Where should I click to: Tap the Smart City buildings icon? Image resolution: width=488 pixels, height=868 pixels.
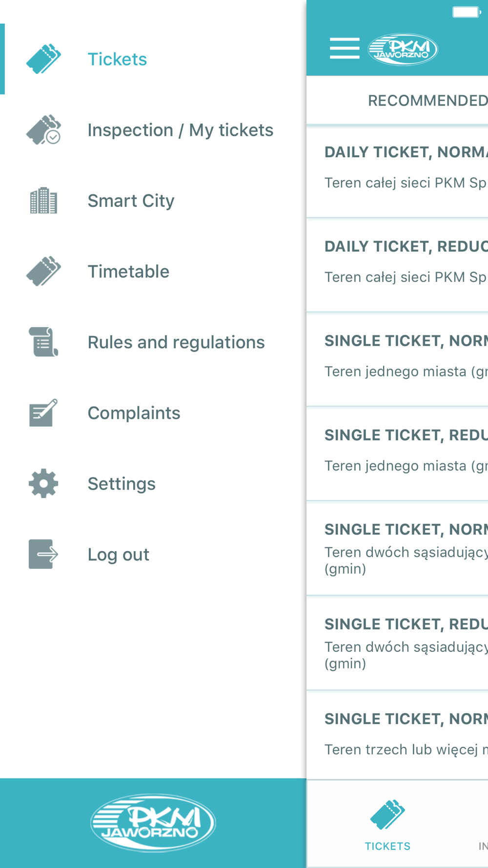pyautogui.click(x=43, y=201)
